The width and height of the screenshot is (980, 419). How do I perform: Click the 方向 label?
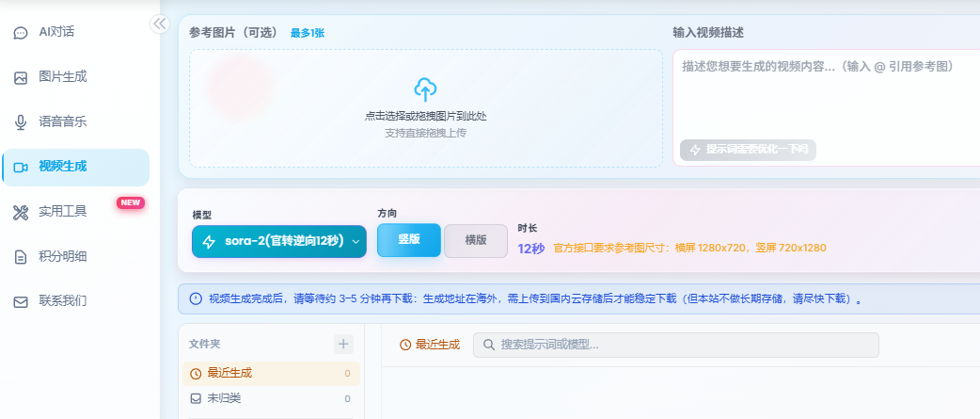click(x=387, y=213)
